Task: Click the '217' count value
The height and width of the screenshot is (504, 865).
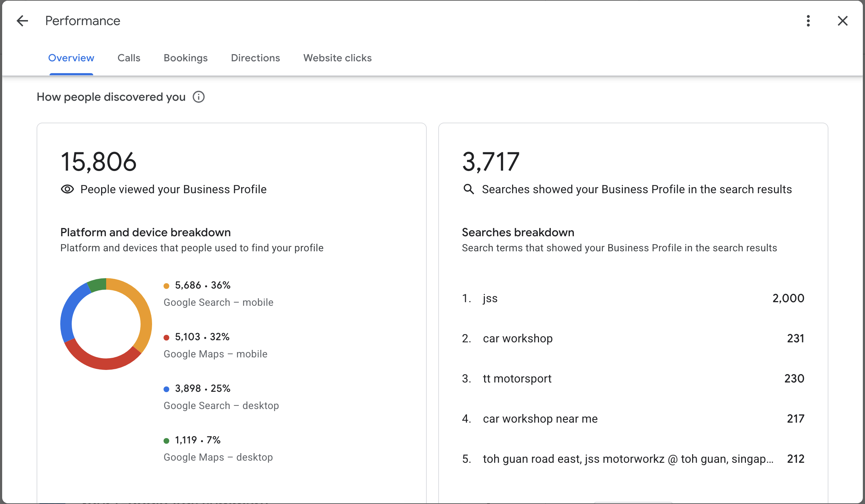Action: [x=795, y=419]
